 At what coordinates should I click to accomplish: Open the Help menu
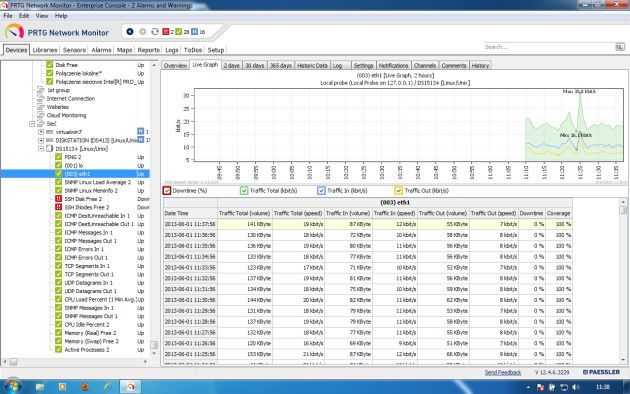point(61,16)
